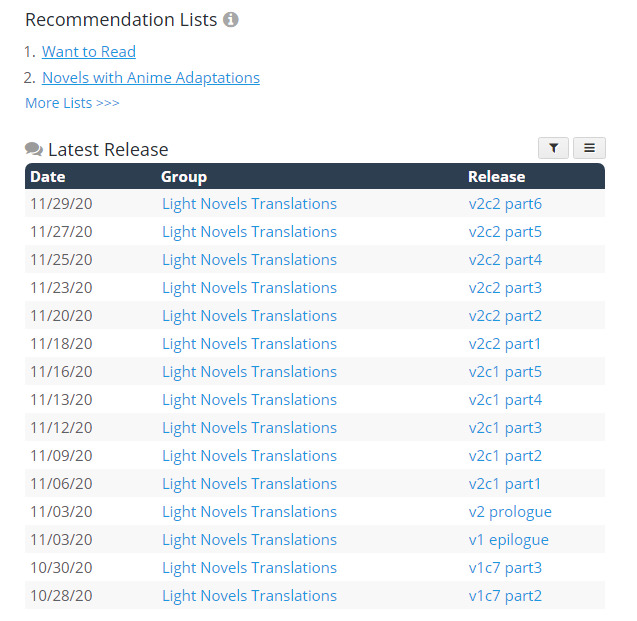
Task: Click Light Novels Translations group on 10/30/20 row
Action: pyautogui.click(x=249, y=568)
